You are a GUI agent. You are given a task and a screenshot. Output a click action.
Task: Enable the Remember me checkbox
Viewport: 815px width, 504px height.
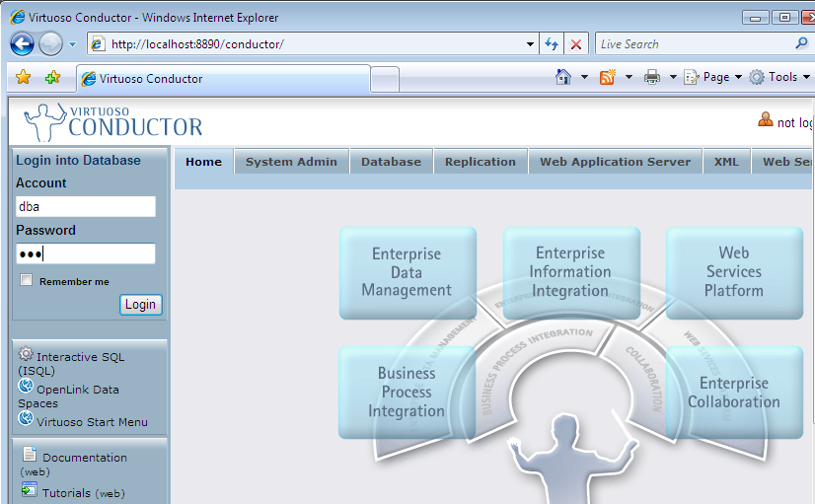point(27,281)
